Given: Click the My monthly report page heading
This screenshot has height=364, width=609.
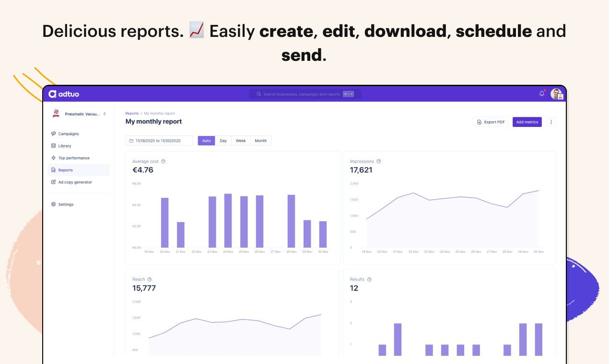Looking at the screenshot, I should 154,122.
